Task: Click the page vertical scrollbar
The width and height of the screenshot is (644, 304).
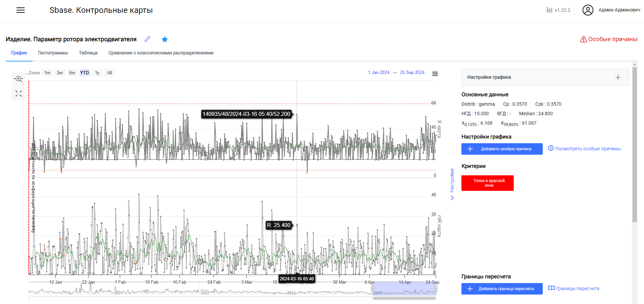Action: click(635, 145)
